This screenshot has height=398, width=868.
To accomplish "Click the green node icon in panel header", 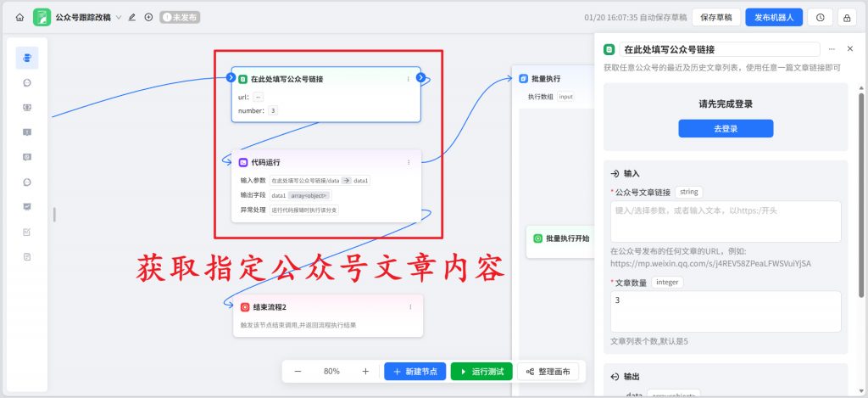I will coord(609,49).
